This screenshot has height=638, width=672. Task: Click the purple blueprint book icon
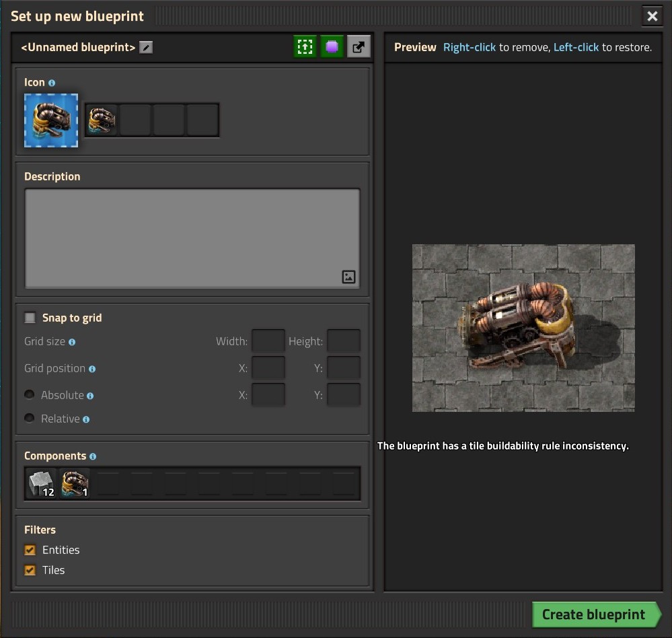(332, 47)
